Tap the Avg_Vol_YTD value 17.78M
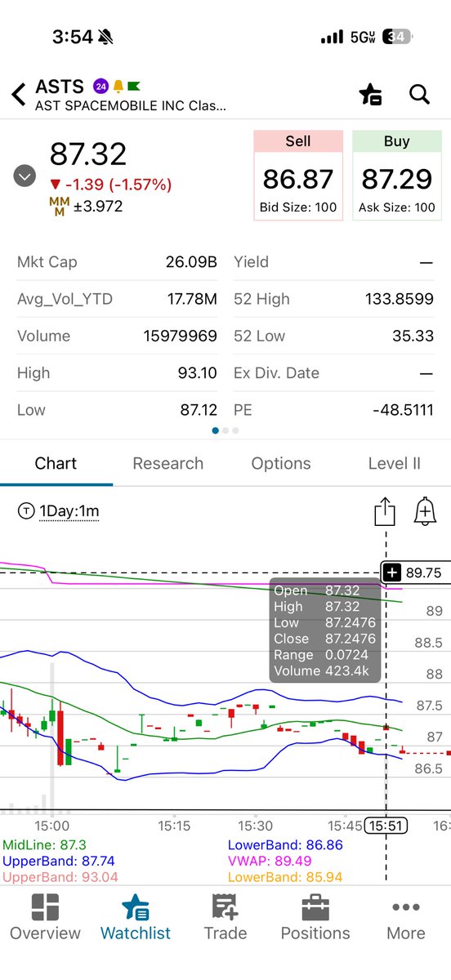Screen dimensions: 451x980 [192, 299]
